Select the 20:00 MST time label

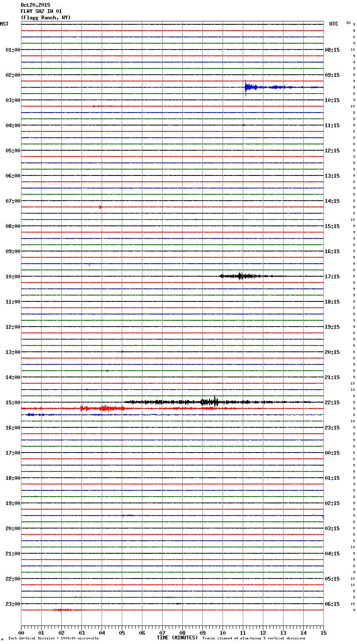(13, 529)
